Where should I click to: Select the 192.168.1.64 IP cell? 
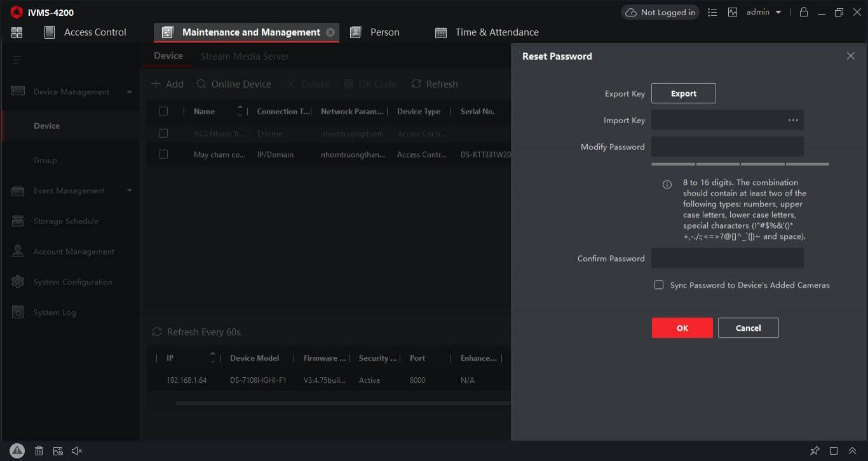pyautogui.click(x=187, y=380)
